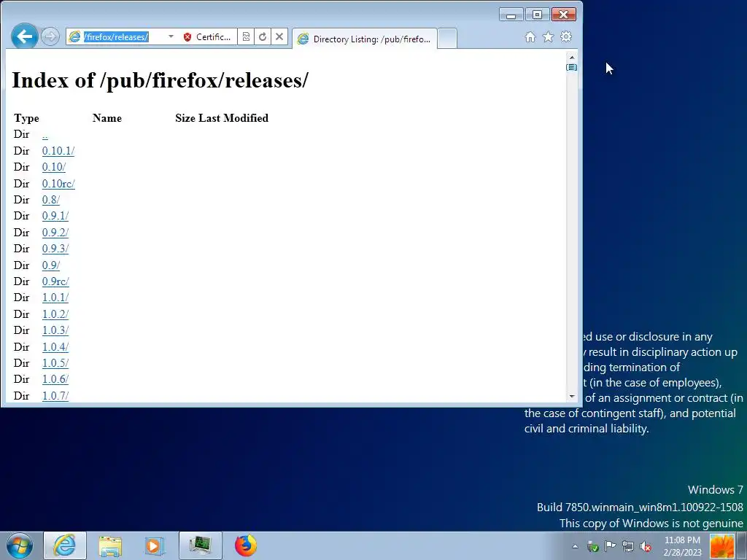Screen dimensions: 747x560
Task: Launch Windows Media Player from taskbar
Action: click(x=155, y=545)
